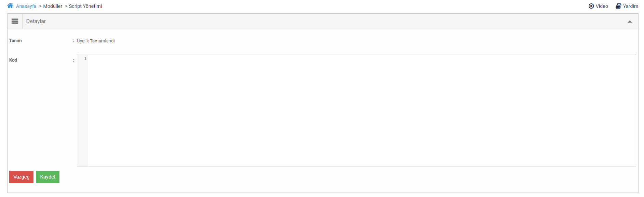644x197 pixels.
Task: Click the Tanım field label
Action: [x=15, y=41]
